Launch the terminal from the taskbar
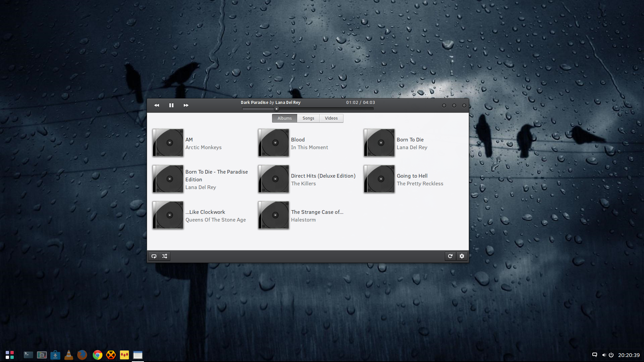The image size is (644, 362). [29, 355]
